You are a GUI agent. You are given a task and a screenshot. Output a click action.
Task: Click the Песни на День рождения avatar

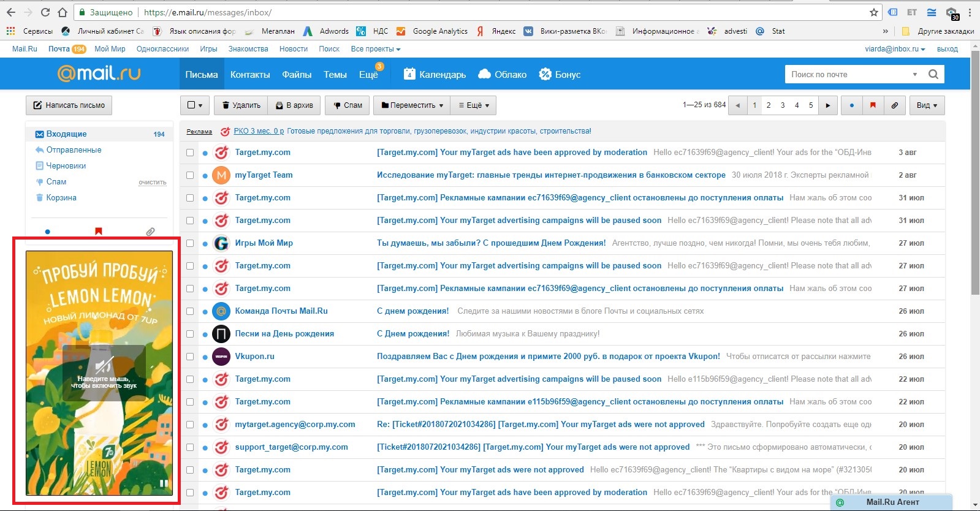221,334
